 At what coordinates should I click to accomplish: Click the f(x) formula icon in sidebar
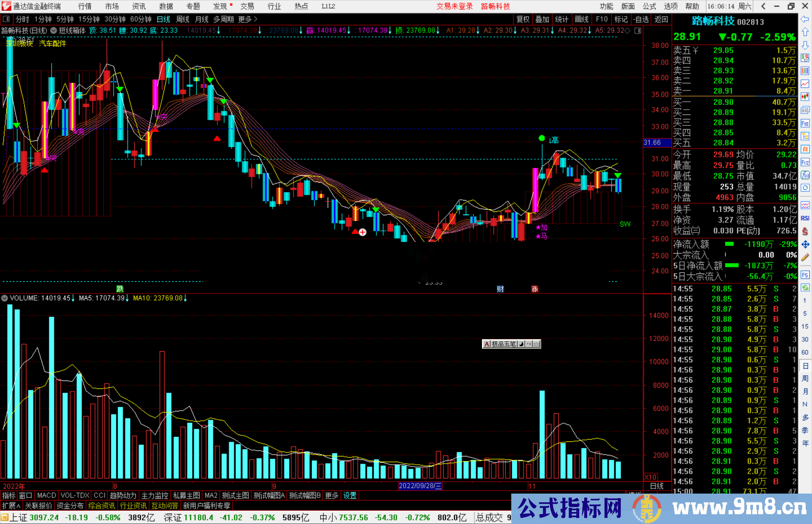[805, 175]
